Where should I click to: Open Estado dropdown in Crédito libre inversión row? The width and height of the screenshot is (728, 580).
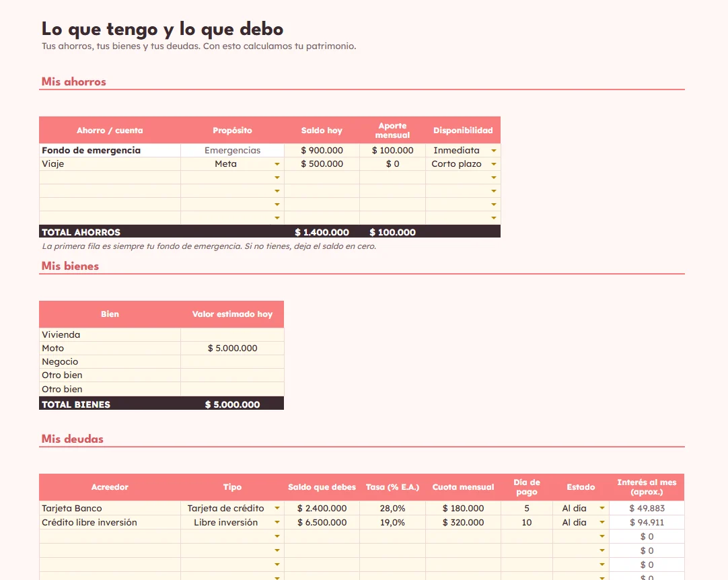[x=602, y=522]
